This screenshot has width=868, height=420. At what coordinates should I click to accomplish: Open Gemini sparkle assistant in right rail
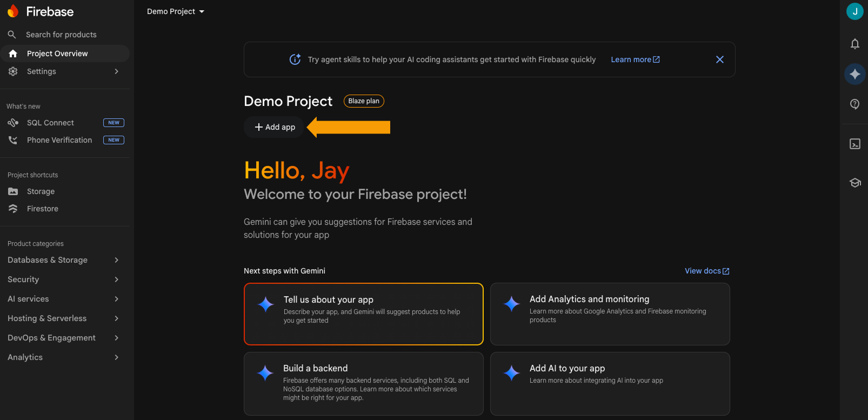click(x=855, y=74)
